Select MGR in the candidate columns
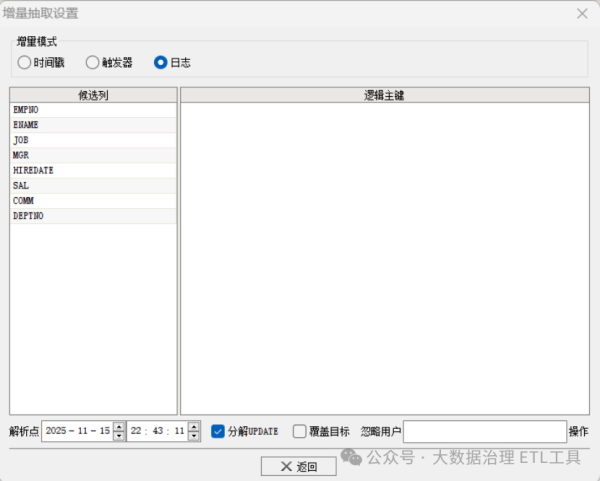The image size is (600, 481). coord(93,155)
